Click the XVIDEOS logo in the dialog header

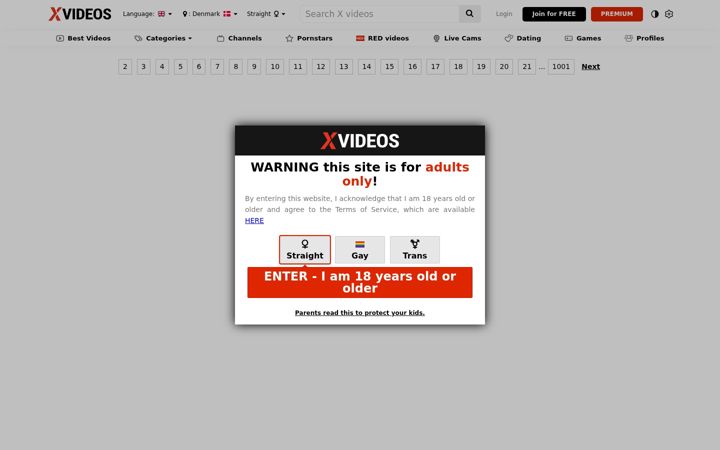(x=360, y=141)
